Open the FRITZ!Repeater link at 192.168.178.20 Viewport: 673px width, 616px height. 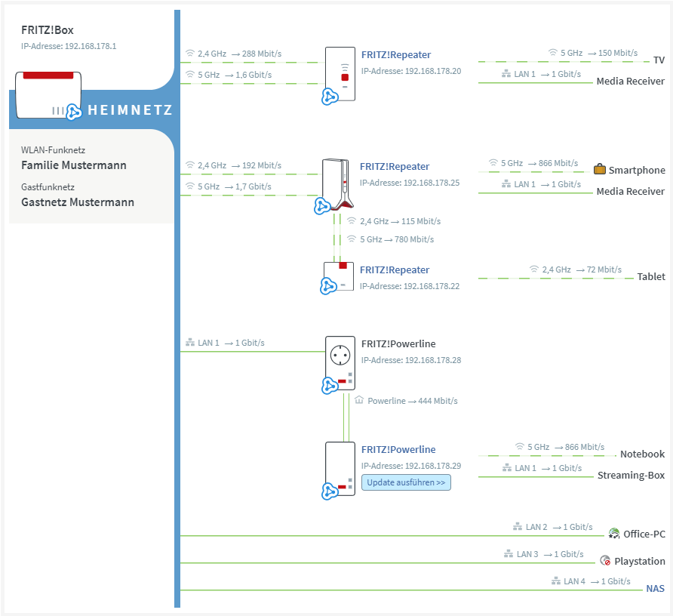point(396,54)
